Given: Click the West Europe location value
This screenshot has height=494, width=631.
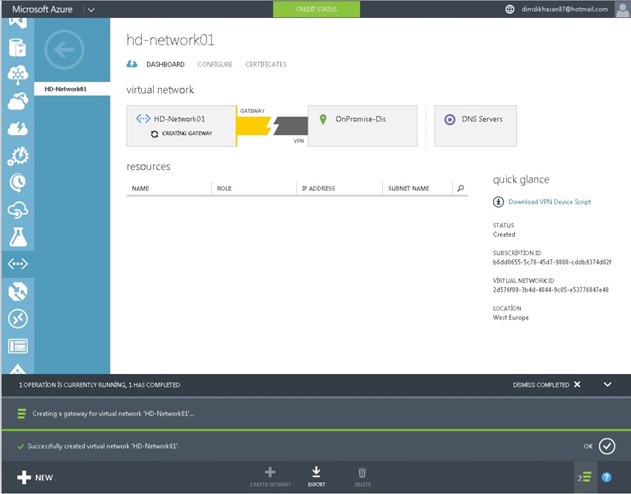Looking at the screenshot, I should click(511, 317).
